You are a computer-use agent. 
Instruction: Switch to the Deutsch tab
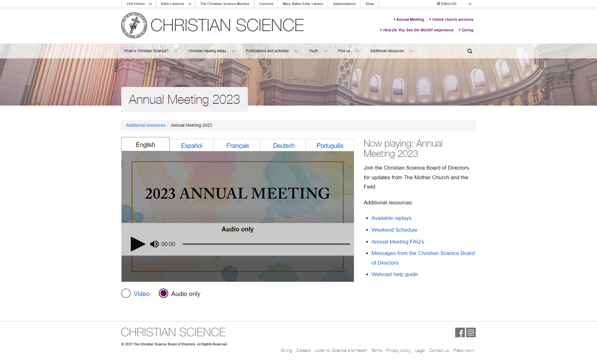[284, 146]
